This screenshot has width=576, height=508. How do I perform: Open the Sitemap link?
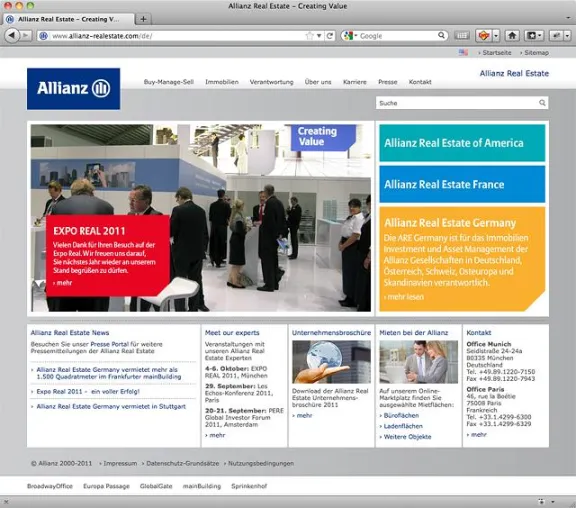(536, 53)
